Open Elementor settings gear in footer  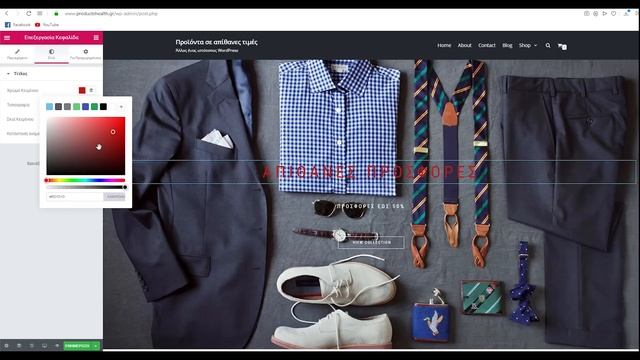pos(6,346)
